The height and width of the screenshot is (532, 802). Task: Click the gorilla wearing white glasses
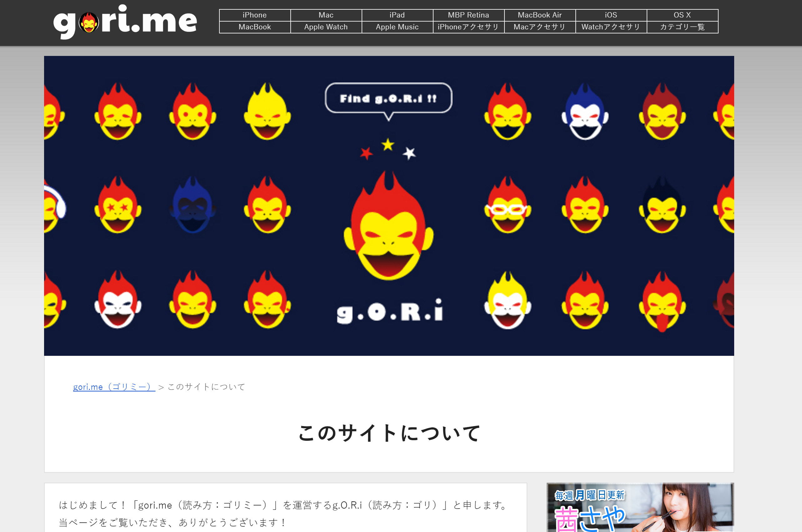(x=507, y=205)
